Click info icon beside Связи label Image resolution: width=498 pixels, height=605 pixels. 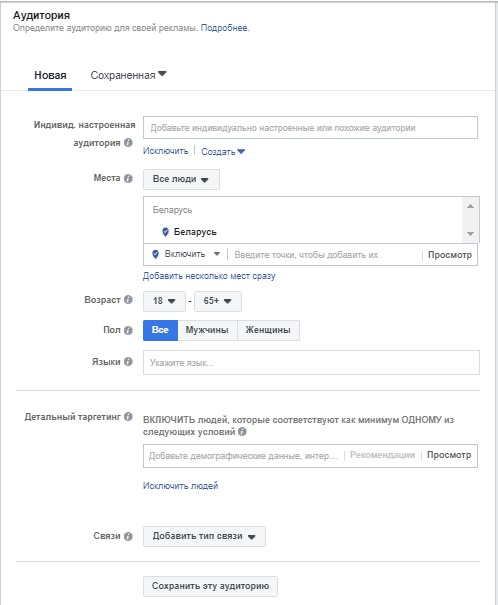pos(128,536)
